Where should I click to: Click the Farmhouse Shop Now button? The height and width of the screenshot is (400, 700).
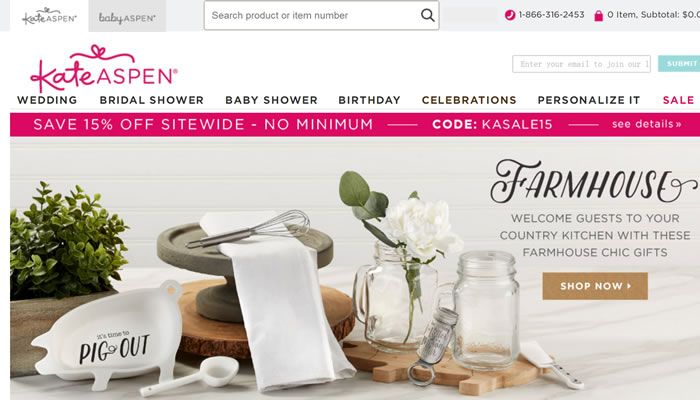pos(595,286)
